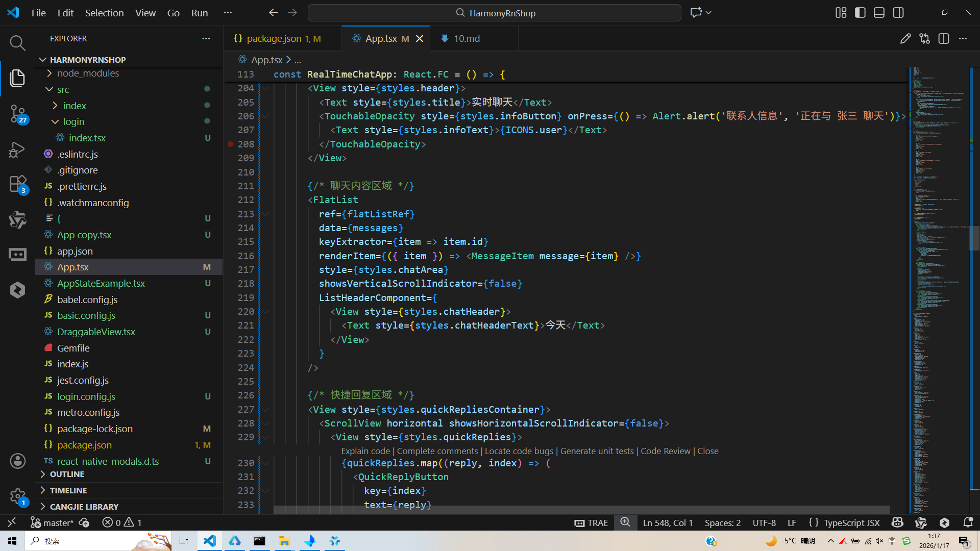Image resolution: width=980 pixels, height=551 pixels.
Task: Open the Selection menu
Action: pos(104,13)
